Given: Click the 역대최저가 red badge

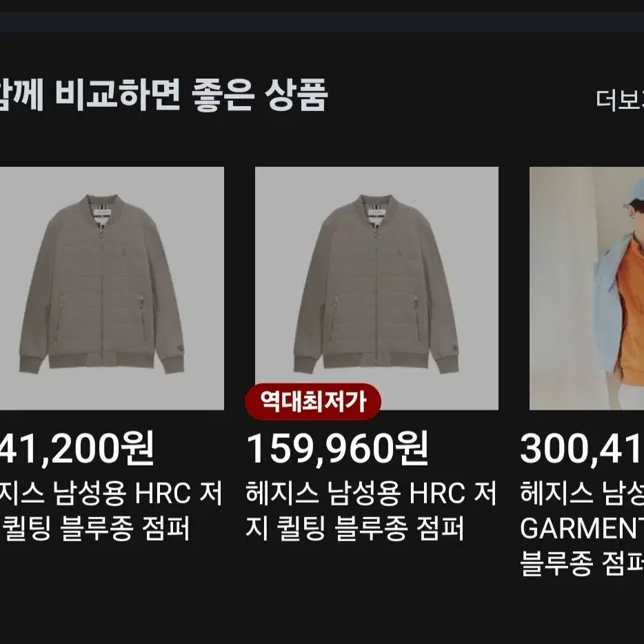Looking at the screenshot, I should (x=313, y=401).
